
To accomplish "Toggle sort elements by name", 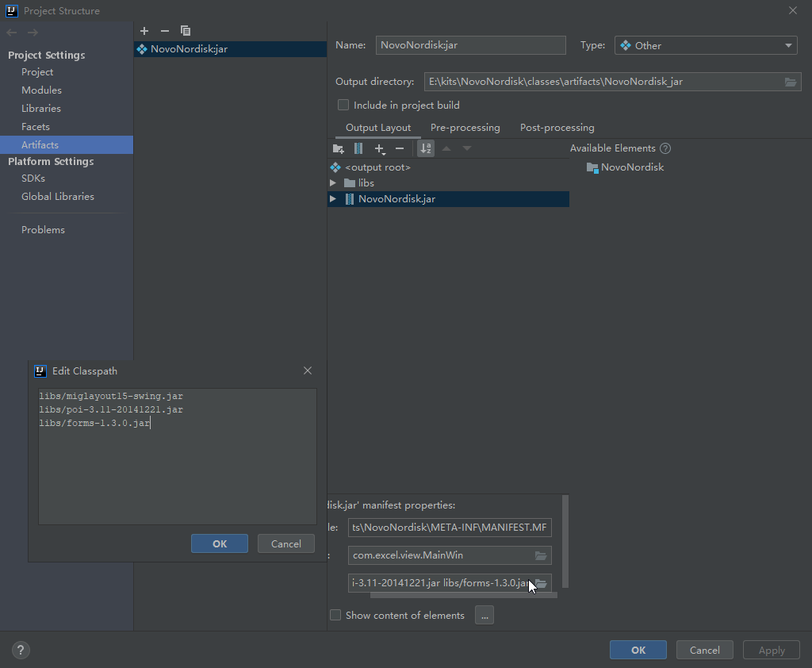I will tap(426, 148).
